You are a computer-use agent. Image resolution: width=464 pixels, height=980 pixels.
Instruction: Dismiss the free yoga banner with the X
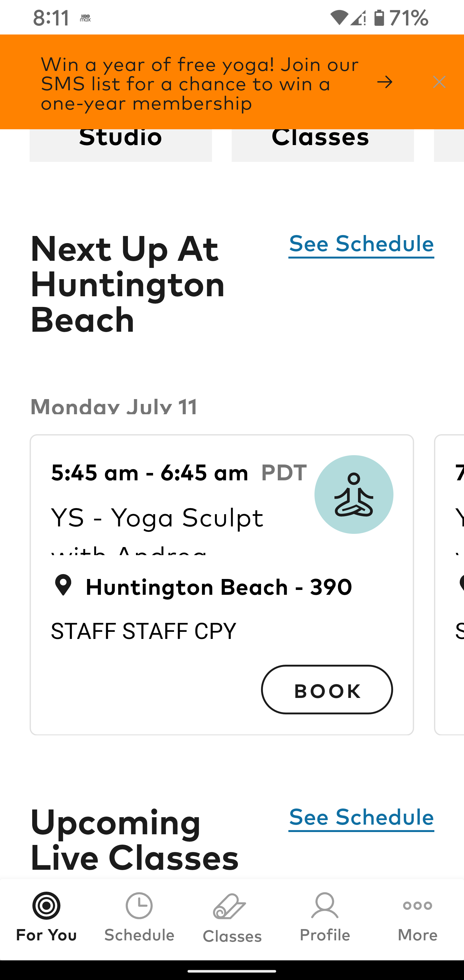[439, 82]
